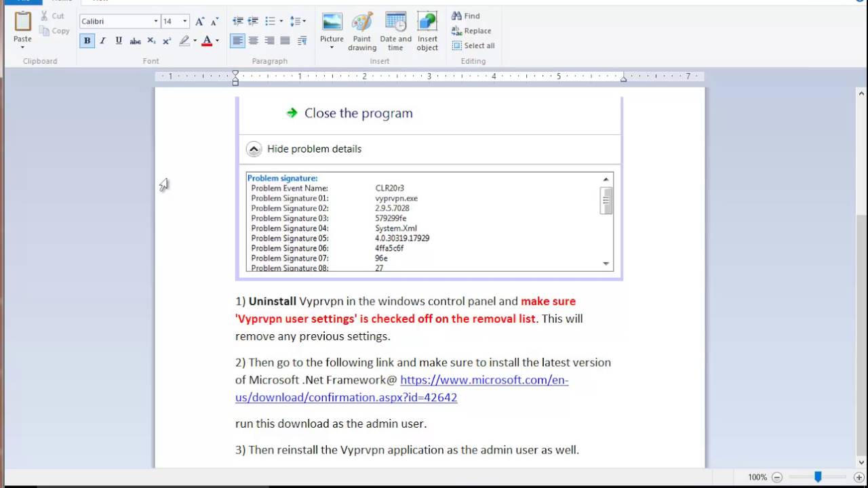The height and width of the screenshot is (488, 868).
Task: Toggle superscript formatting
Action: tap(167, 41)
